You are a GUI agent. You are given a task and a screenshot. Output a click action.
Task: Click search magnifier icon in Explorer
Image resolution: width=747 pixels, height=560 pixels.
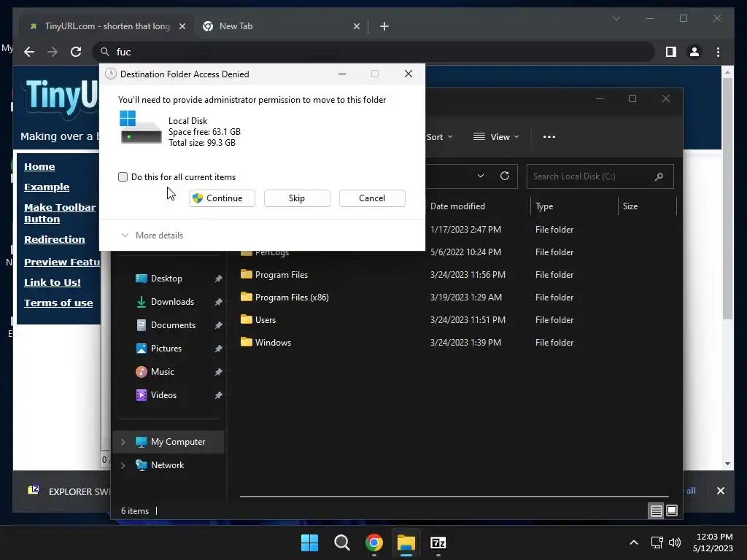click(659, 176)
